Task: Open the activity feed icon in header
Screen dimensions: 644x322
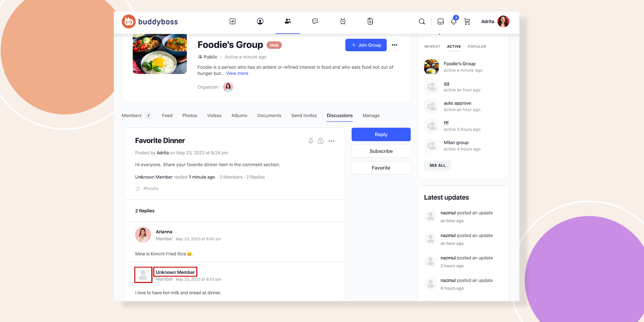Action: [233, 21]
